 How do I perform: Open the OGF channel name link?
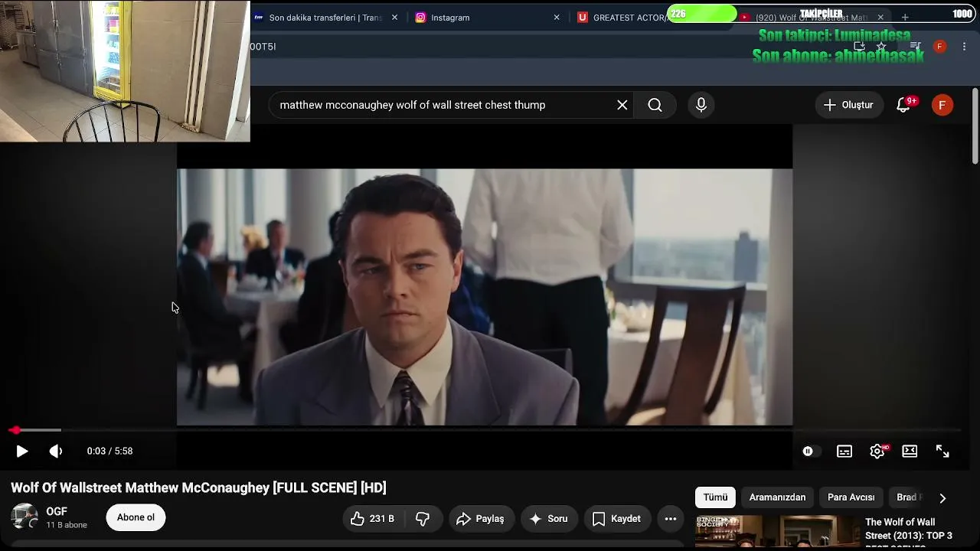click(x=57, y=511)
